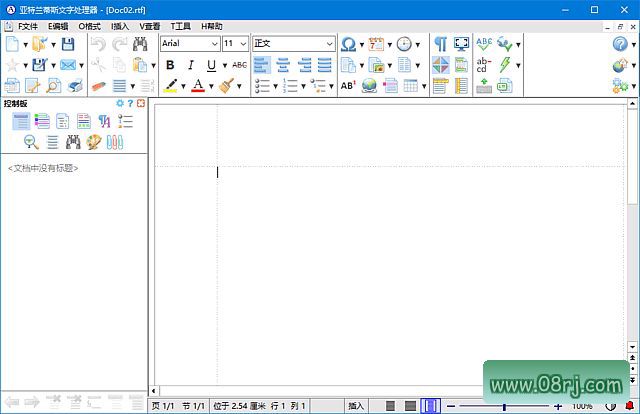
Task: Toggle ABC strikethrough formatting
Action: click(x=240, y=65)
